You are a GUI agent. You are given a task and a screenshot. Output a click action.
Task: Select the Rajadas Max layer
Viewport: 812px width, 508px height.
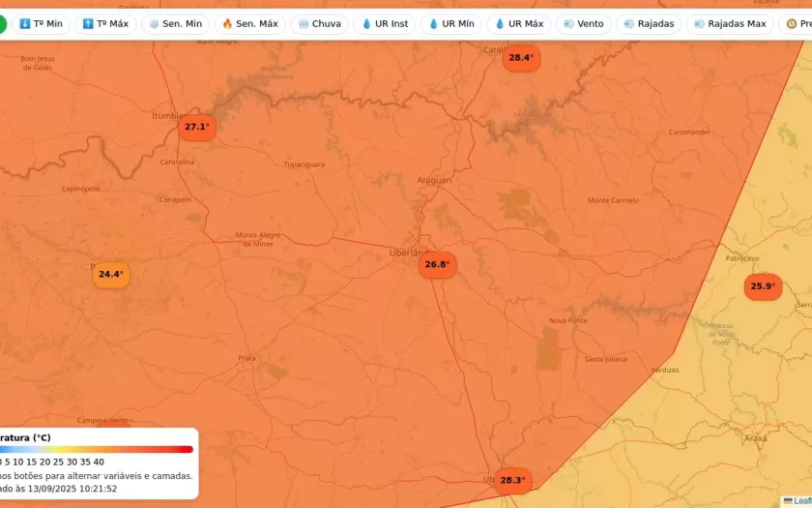pyautogui.click(x=730, y=23)
